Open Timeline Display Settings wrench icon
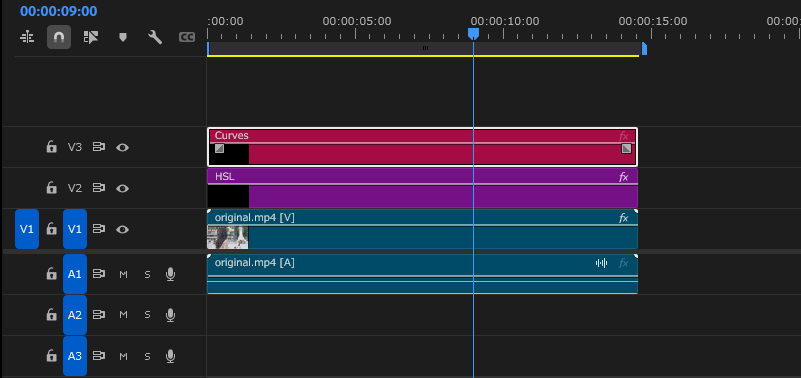The width and height of the screenshot is (801, 378). pyautogui.click(x=155, y=37)
